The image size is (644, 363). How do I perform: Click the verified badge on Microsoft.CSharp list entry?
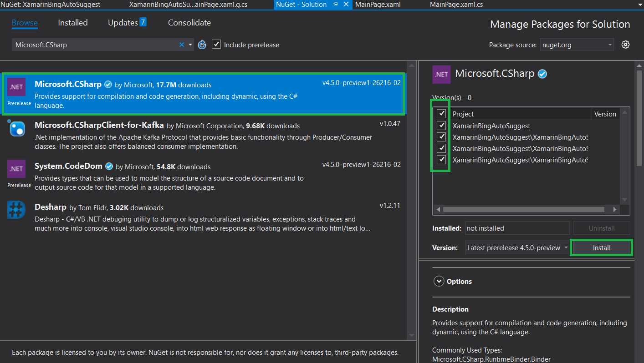point(108,85)
